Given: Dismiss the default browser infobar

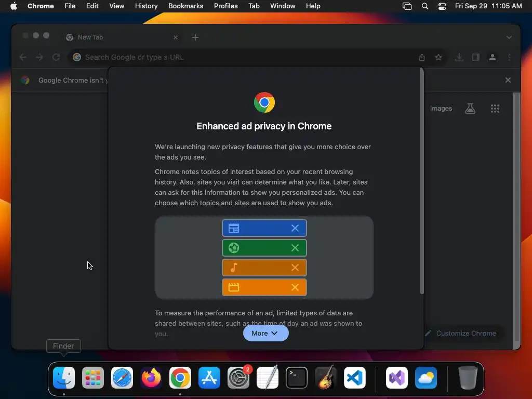Looking at the screenshot, I should [508, 80].
